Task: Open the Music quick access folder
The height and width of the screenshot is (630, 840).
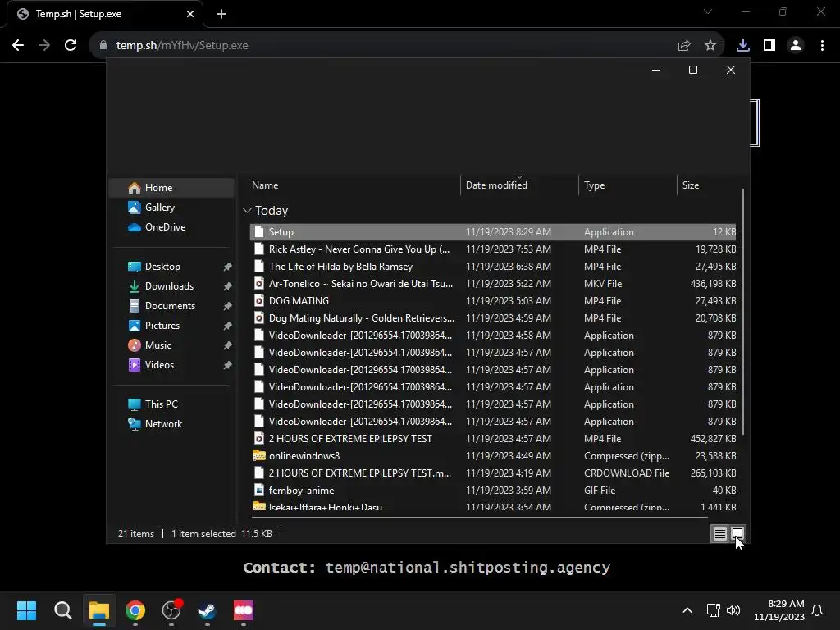Action: (x=158, y=345)
